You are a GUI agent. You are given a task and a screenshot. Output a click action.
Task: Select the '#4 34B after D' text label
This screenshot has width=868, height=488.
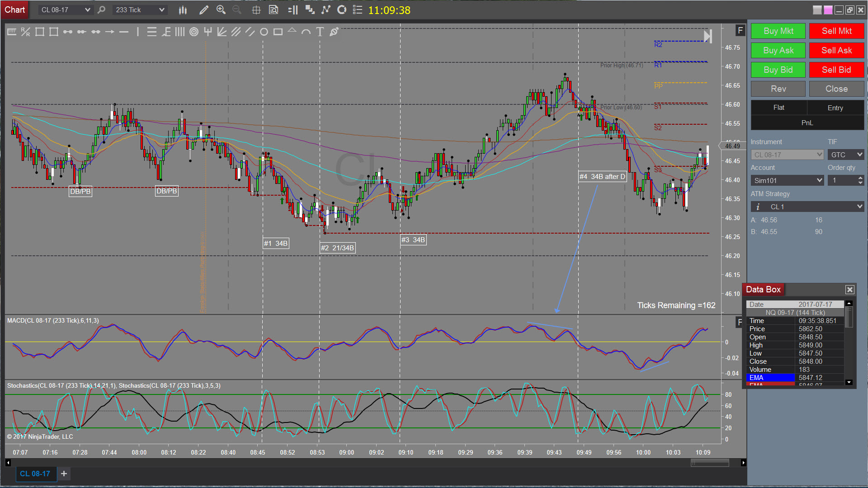tap(603, 177)
